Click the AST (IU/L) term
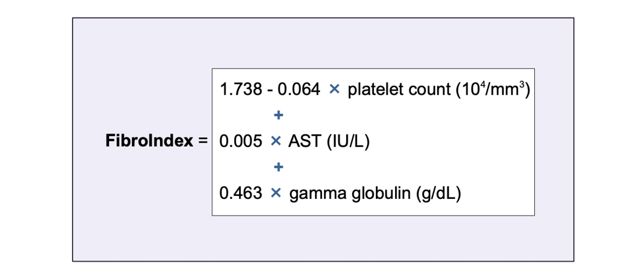644x280 pixels. (x=329, y=142)
